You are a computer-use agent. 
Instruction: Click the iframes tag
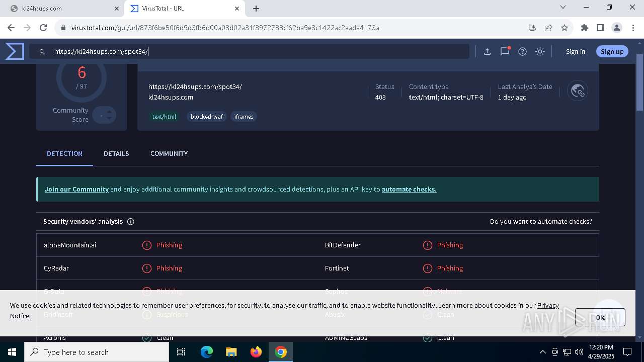pos(244,117)
